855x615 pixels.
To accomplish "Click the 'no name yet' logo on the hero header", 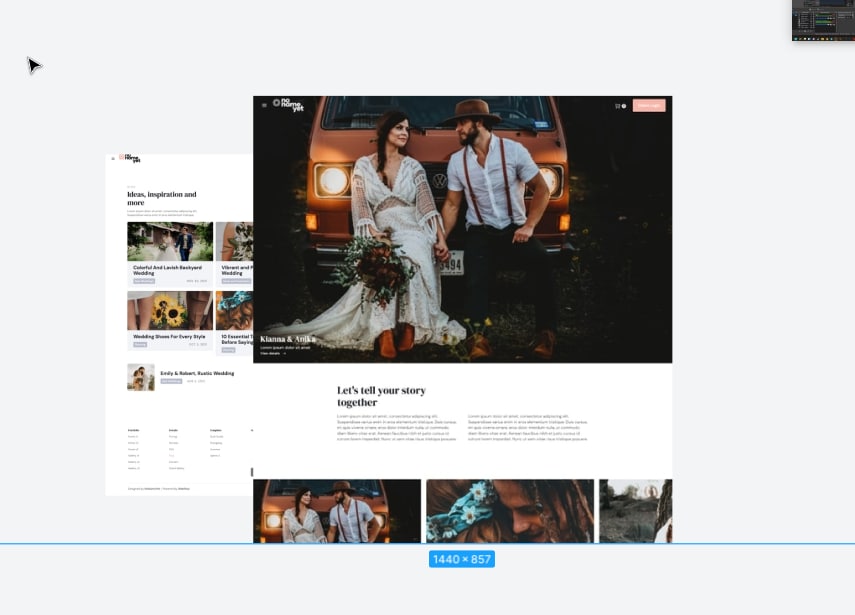I will pos(288,104).
